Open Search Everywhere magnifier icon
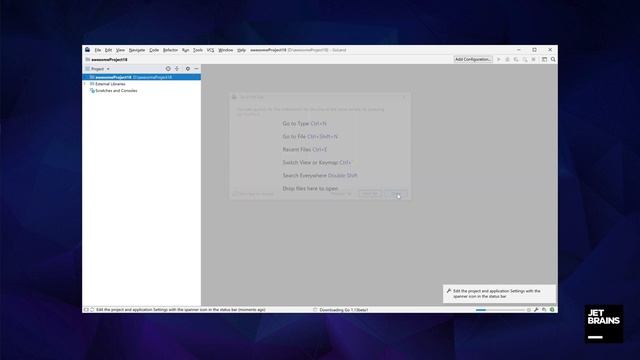640x360 pixels. pos(553,60)
